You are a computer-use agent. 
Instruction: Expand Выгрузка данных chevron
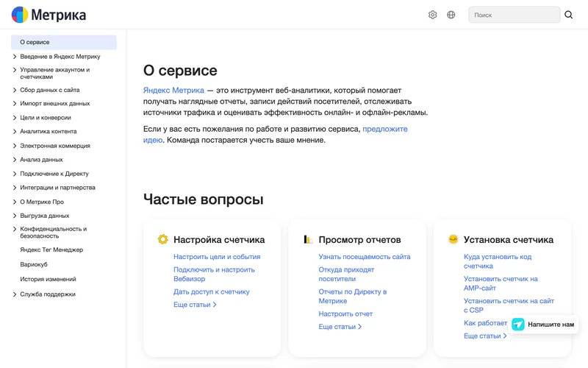[15, 216]
